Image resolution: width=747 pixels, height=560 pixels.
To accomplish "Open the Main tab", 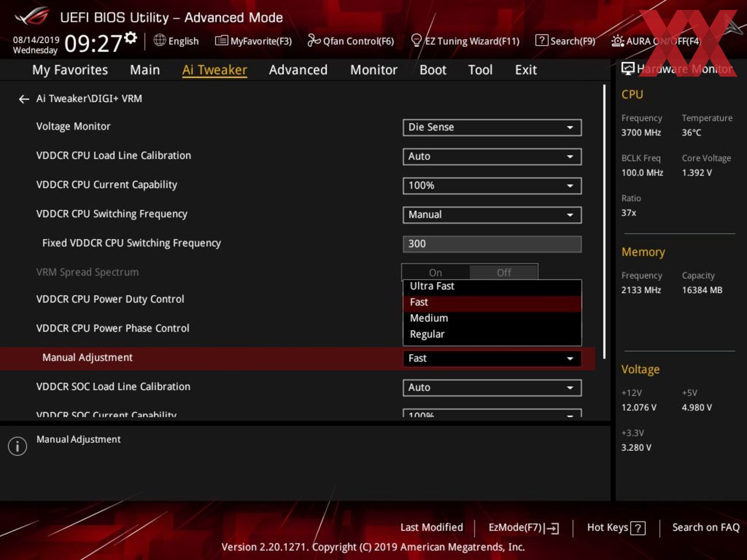I will [145, 70].
